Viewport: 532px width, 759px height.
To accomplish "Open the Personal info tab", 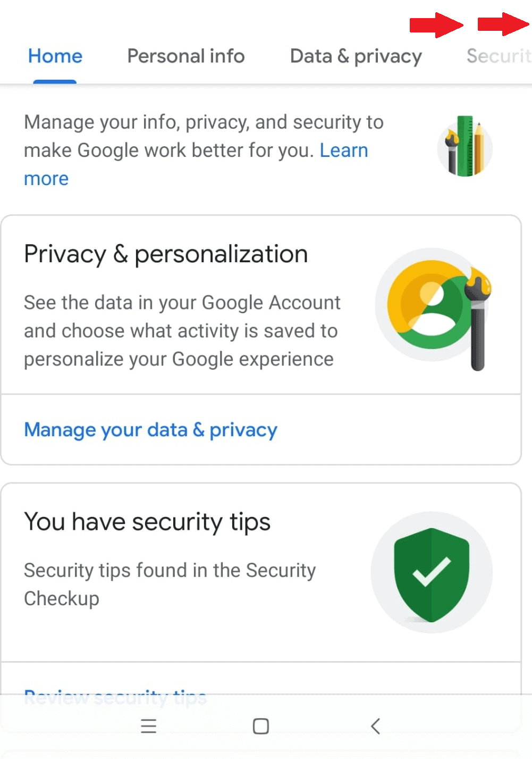I will 186,56.
